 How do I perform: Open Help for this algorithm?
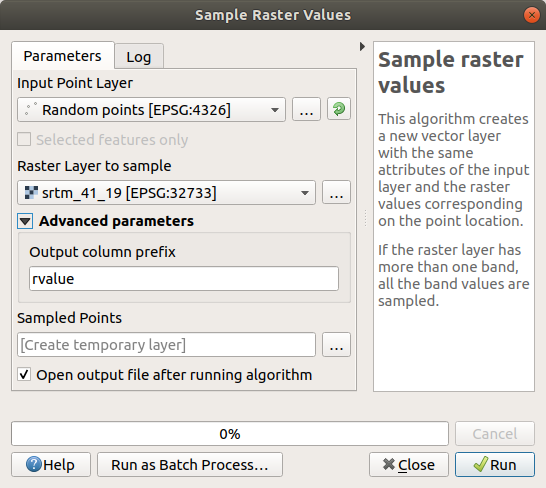click(51, 465)
